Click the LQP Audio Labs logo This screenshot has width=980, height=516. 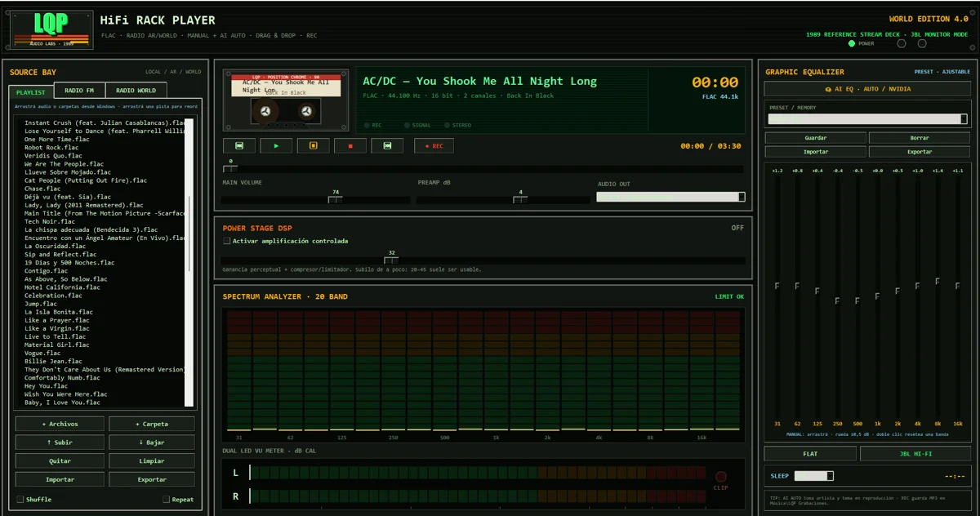coord(51,29)
